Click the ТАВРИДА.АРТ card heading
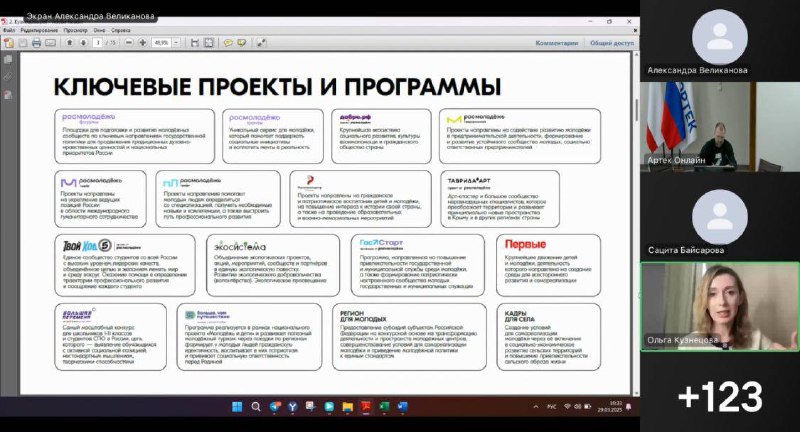The height and width of the screenshot is (432, 800). point(469,181)
